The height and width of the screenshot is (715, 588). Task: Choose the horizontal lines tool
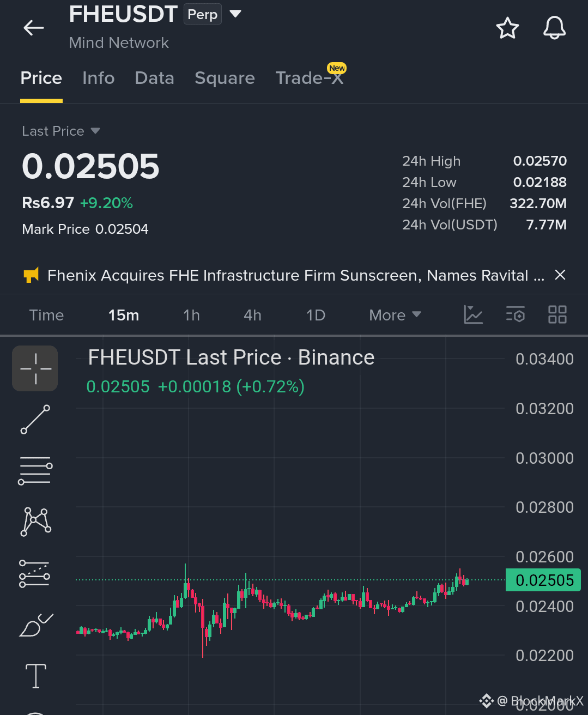[x=35, y=471]
